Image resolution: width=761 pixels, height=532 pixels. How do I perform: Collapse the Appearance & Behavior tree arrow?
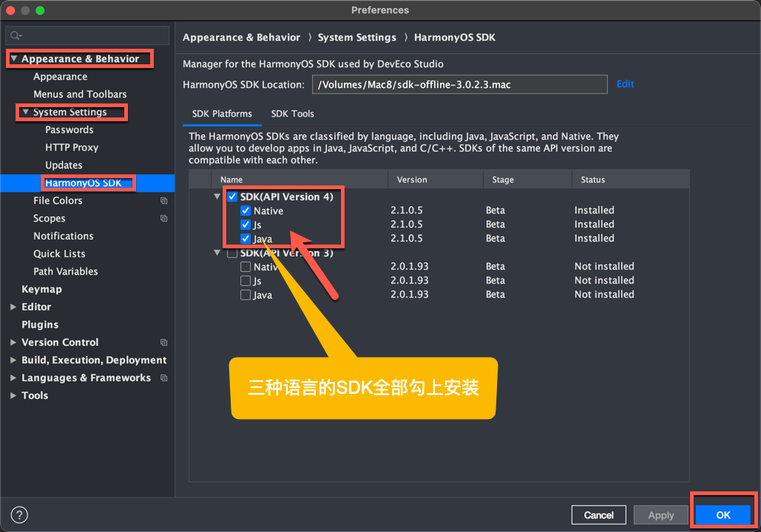point(13,58)
